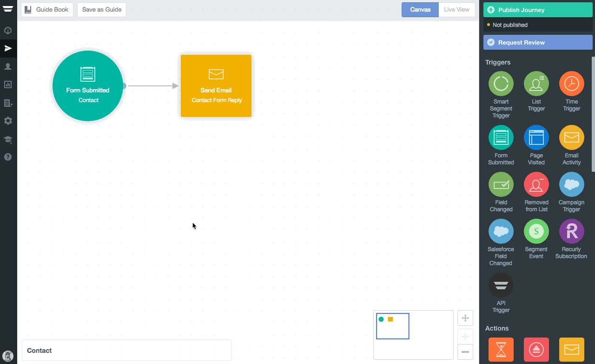Pick the Campaign Trigger icon
The height and width of the screenshot is (364, 595).
tap(571, 184)
